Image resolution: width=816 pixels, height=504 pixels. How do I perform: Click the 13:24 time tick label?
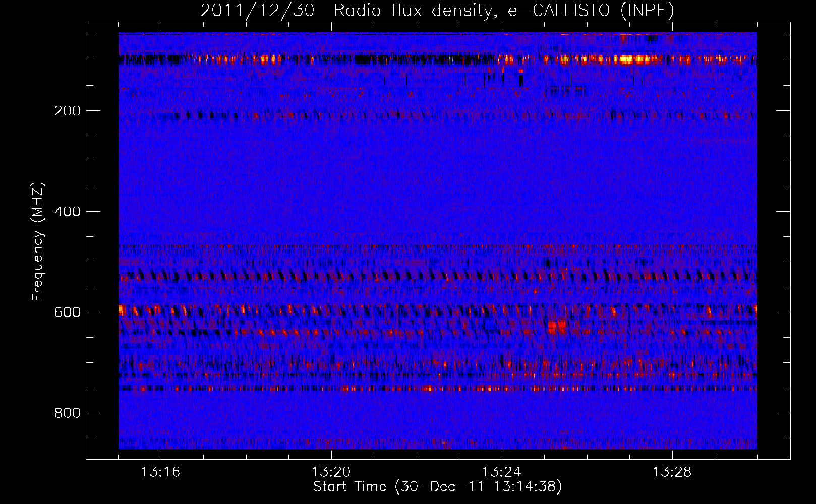pos(502,472)
